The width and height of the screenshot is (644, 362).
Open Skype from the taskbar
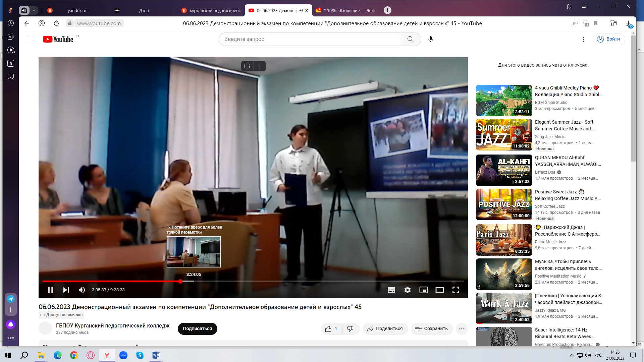(x=140, y=355)
